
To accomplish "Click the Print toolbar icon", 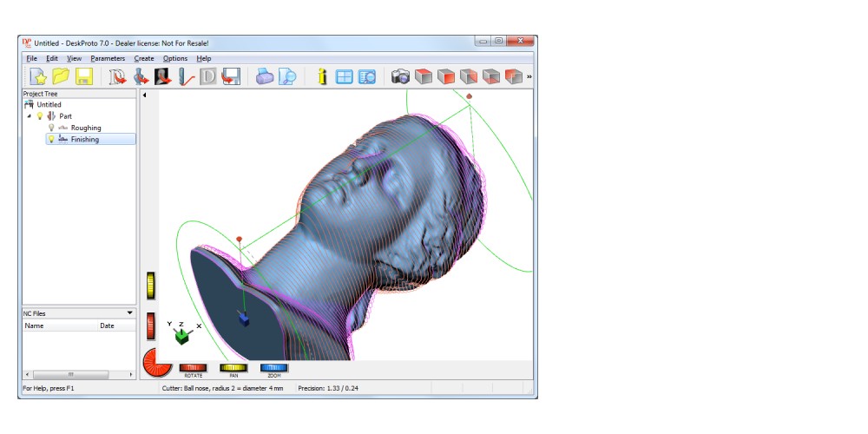I will pos(266,76).
